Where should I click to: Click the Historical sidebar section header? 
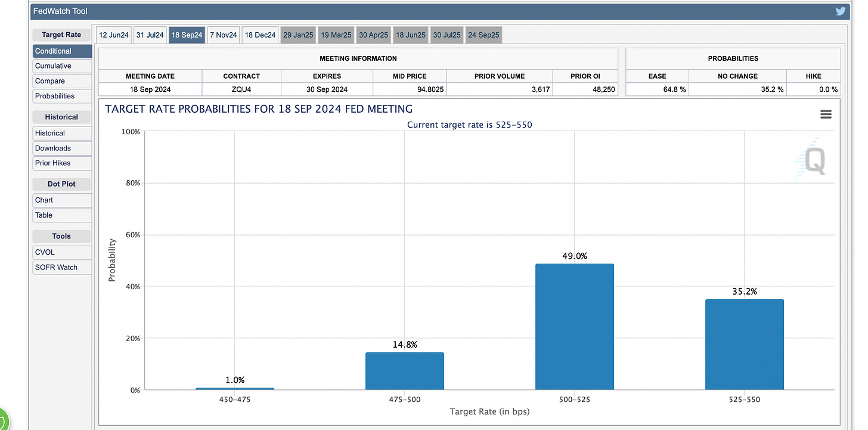coord(61,117)
